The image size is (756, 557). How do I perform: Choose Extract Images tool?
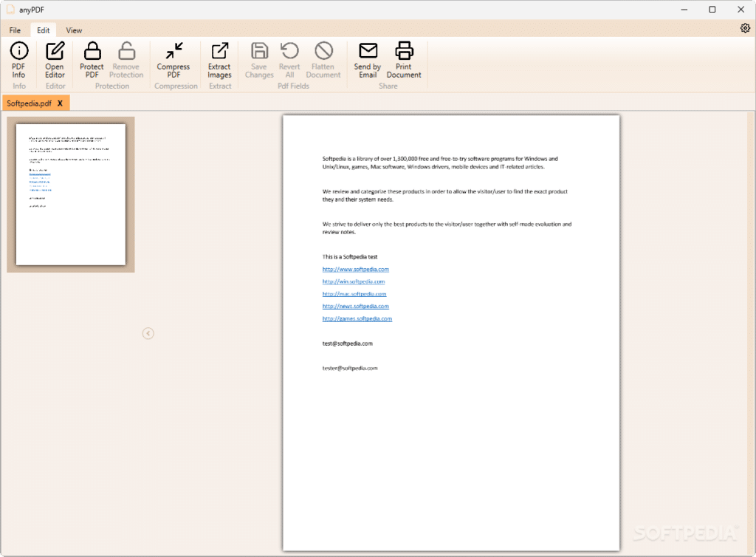pyautogui.click(x=219, y=60)
